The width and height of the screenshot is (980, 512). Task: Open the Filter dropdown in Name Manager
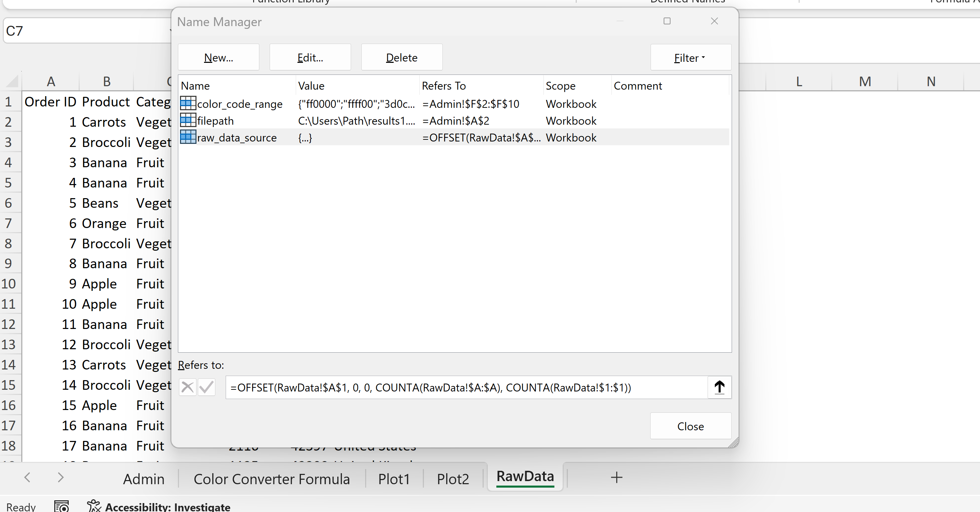point(690,57)
